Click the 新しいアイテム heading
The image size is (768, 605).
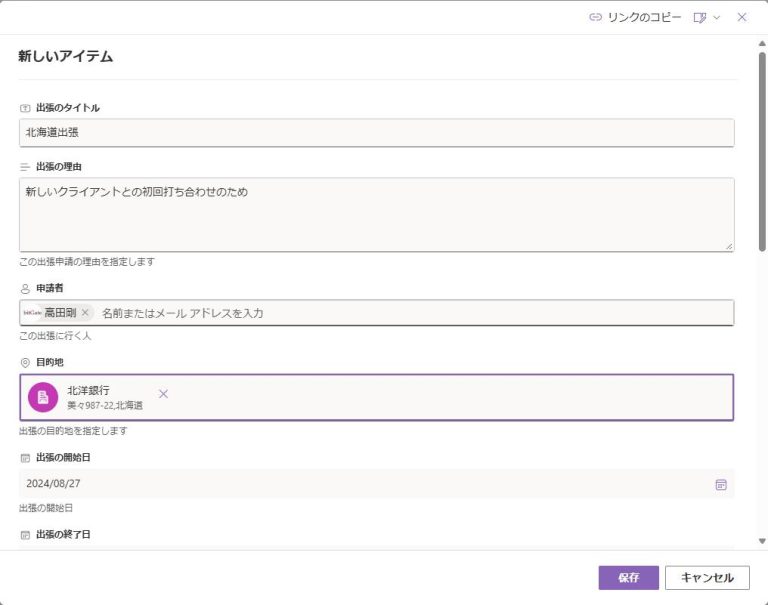(x=66, y=56)
